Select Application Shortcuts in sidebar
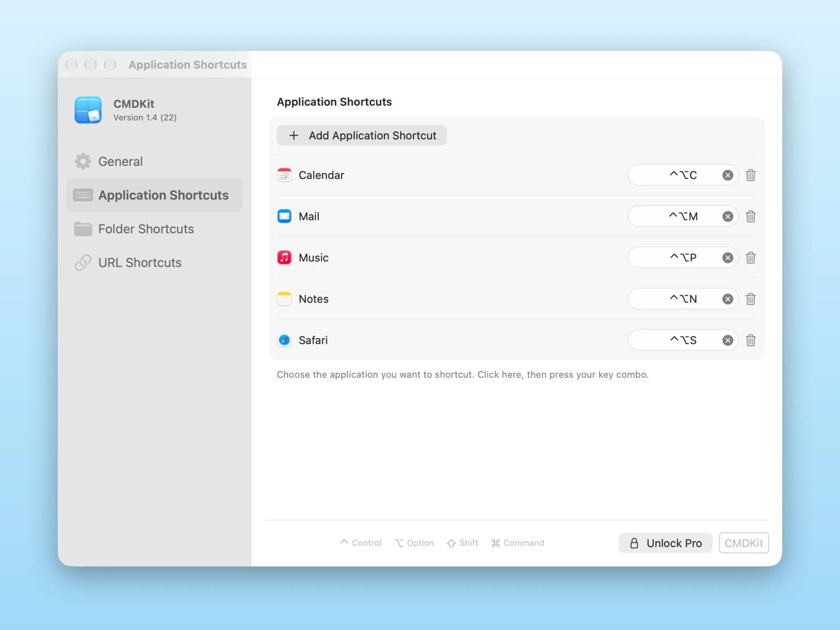The height and width of the screenshot is (630, 840). pyautogui.click(x=154, y=195)
